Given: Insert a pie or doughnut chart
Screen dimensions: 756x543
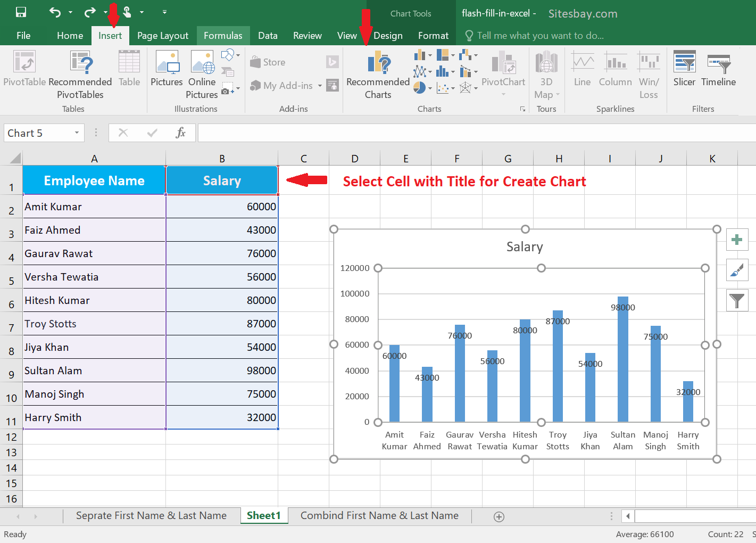Looking at the screenshot, I should pyautogui.click(x=419, y=88).
